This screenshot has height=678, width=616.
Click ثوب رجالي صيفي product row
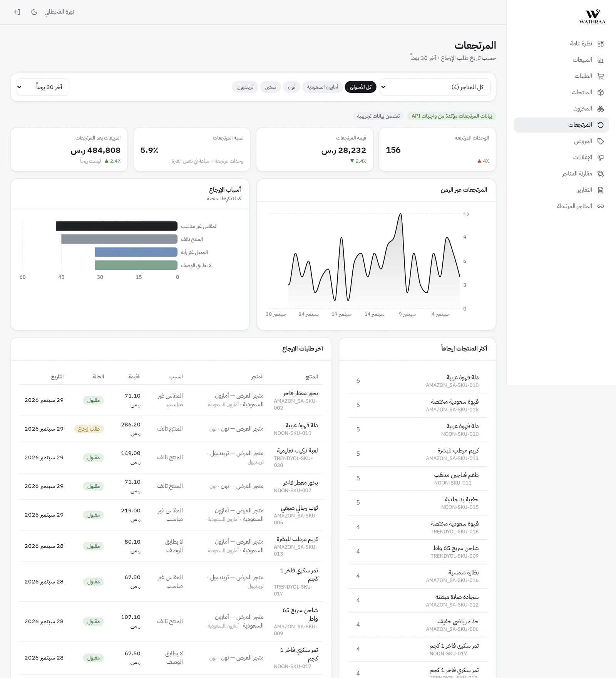[171, 515]
